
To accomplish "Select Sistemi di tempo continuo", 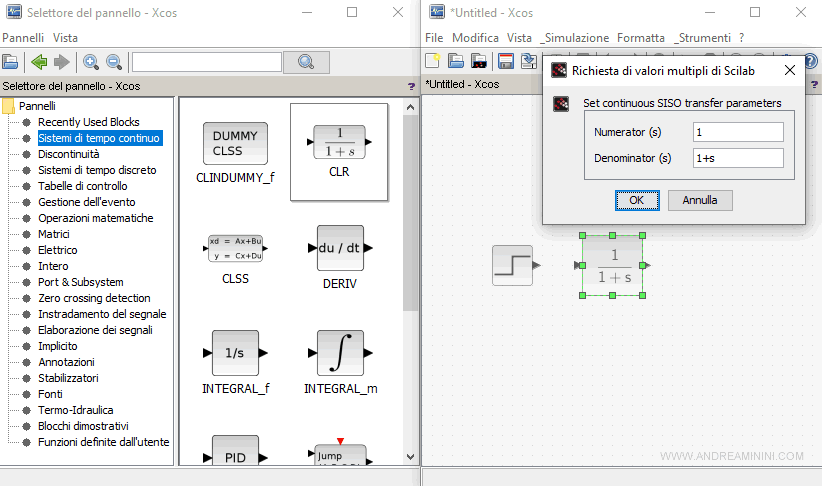I will tap(99, 138).
